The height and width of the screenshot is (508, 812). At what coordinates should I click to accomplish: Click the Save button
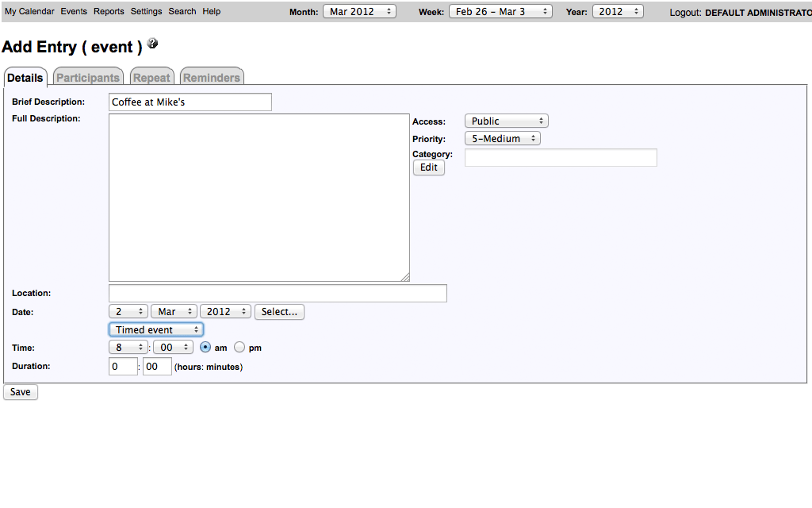(21, 392)
